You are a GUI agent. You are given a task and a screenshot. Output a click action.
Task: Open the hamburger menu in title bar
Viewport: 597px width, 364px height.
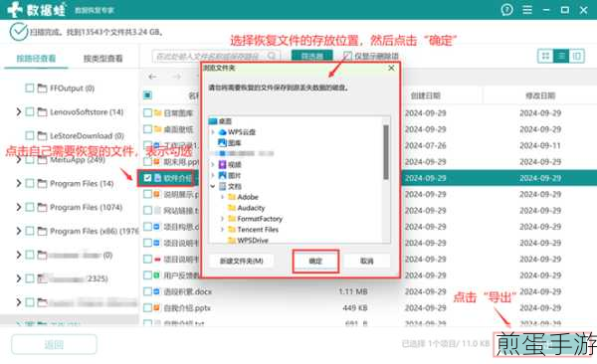527,10
